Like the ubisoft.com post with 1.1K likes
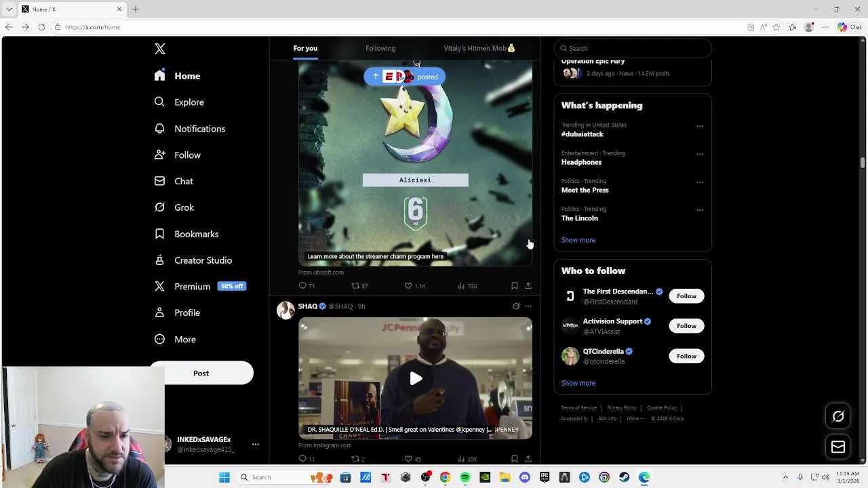The image size is (868, 488). click(x=415, y=286)
